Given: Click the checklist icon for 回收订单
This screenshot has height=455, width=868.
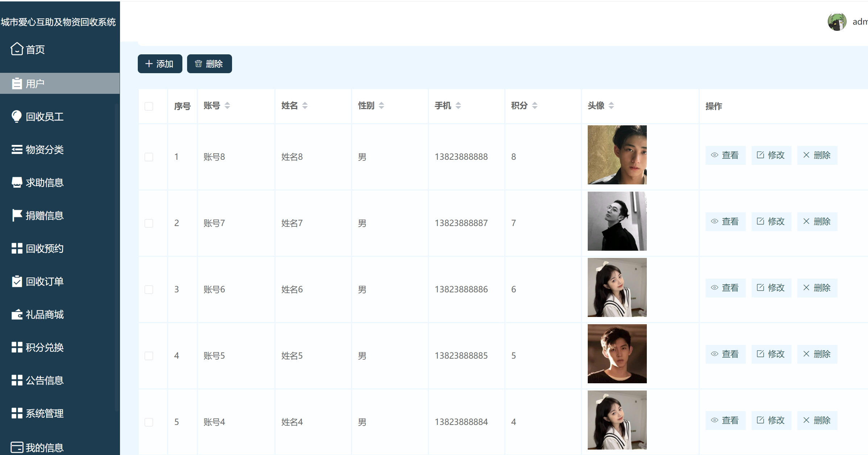Looking at the screenshot, I should [x=17, y=281].
